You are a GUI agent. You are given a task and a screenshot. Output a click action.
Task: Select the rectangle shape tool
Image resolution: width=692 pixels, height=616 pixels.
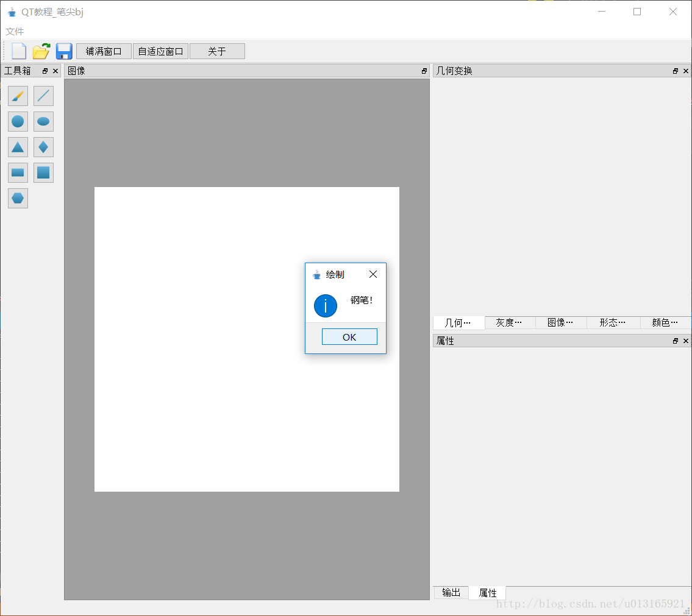tap(18, 172)
